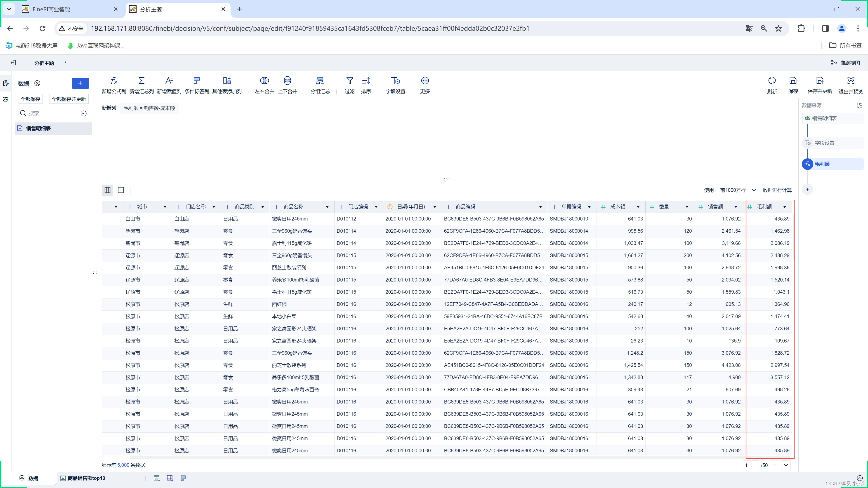Open the 所有书签 bookmarks folder
The width and height of the screenshot is (868, 488).
845,45
